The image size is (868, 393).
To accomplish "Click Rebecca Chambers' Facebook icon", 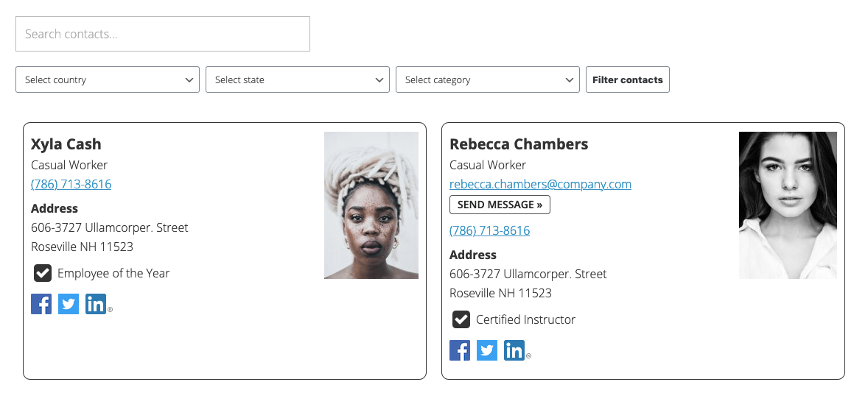I will (x=460, y=350).
